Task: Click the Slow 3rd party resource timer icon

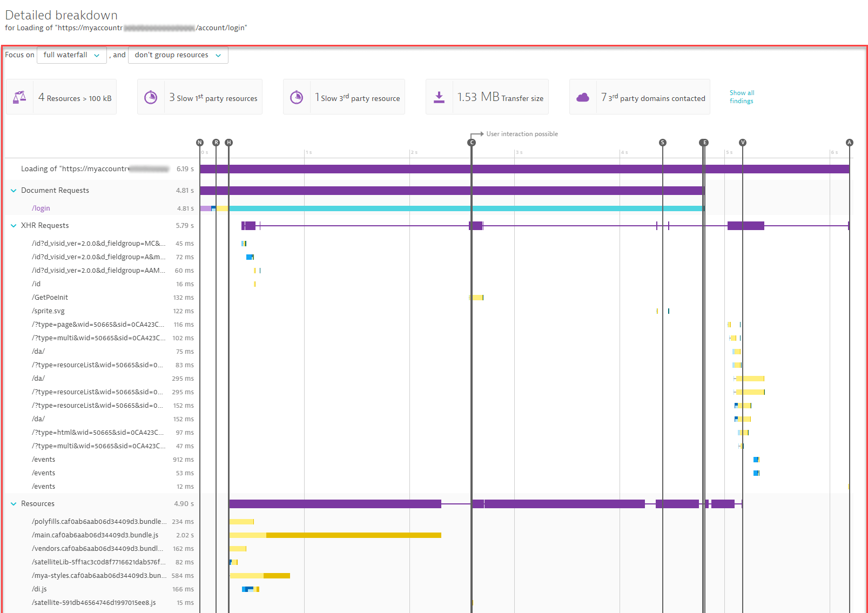Action: [297, 97]
